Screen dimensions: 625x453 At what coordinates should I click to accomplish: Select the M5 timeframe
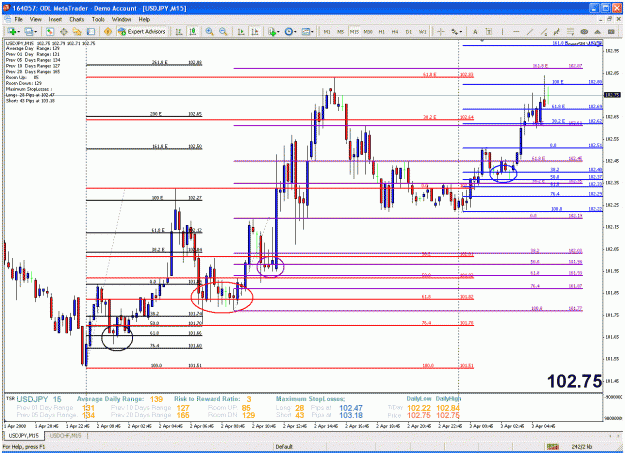[340, 32]
